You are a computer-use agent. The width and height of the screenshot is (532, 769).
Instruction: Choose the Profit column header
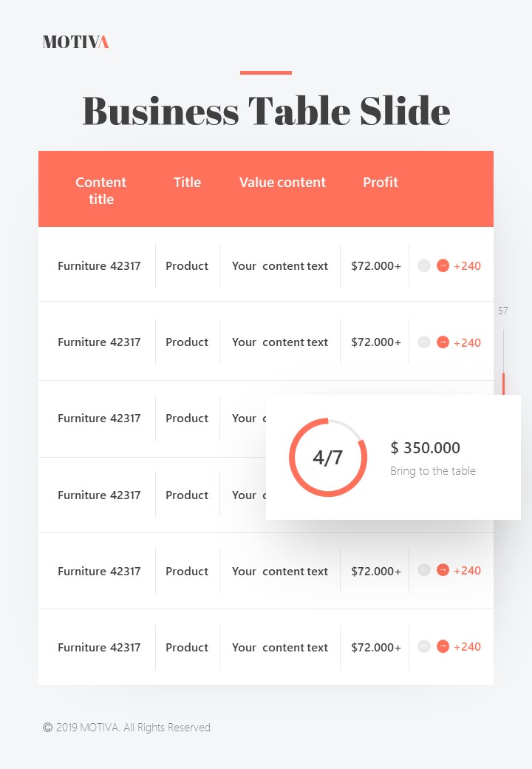point(381,182)
